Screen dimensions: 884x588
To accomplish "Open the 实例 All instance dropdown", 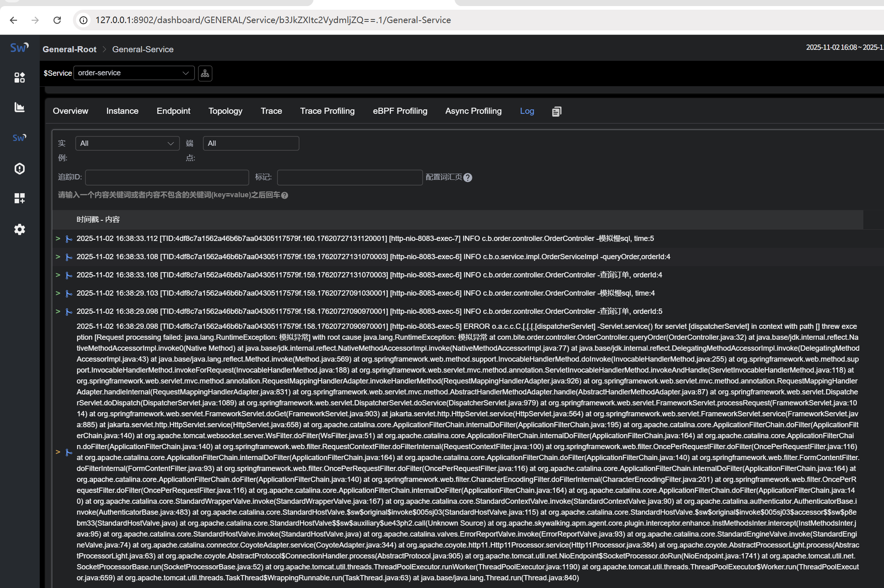I will [x=127, y=143].
